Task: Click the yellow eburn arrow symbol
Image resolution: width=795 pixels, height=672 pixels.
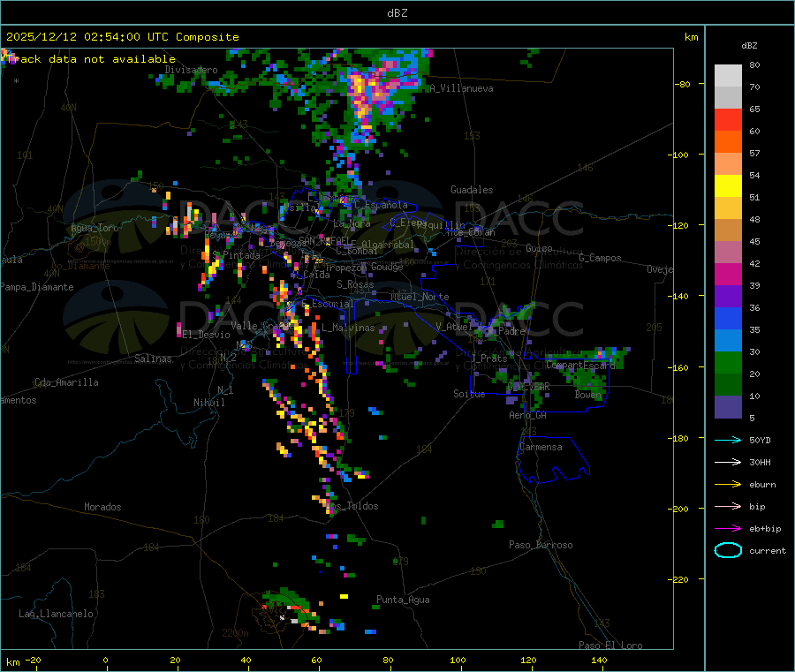Action: pyautogui.click(x=728, y=485)
